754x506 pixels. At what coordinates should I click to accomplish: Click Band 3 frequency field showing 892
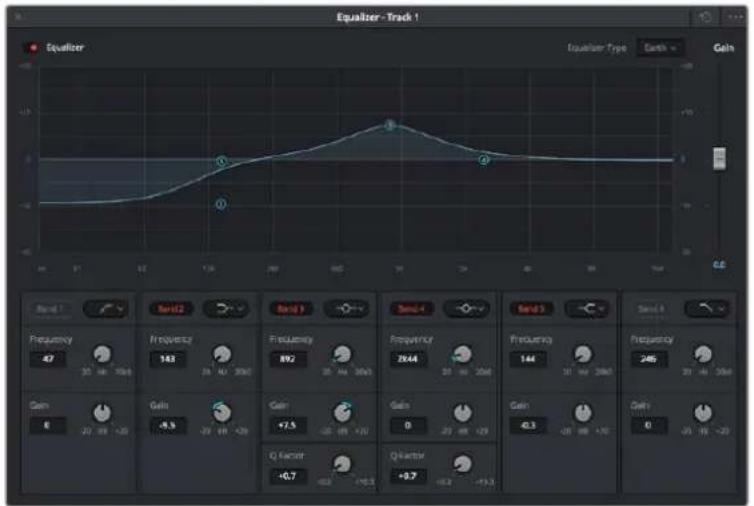[x=288, y=359]
